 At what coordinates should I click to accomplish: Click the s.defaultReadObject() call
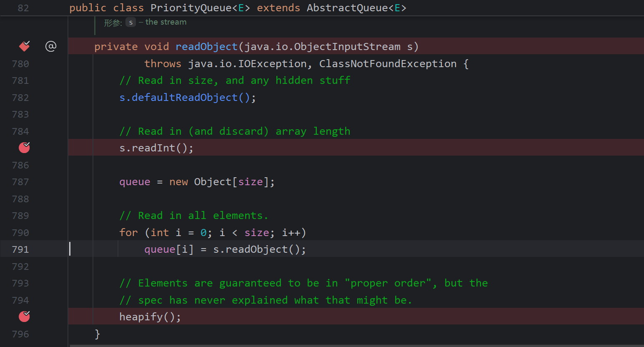coord(188,98)
